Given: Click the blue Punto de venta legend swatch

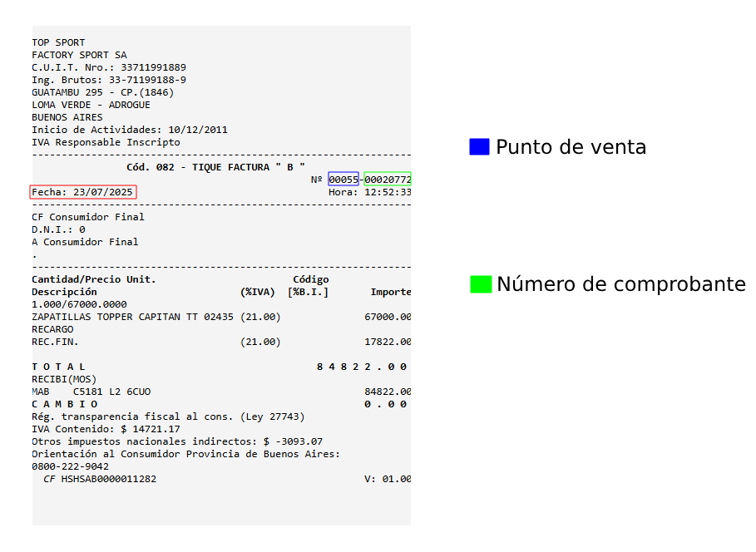Looking at the screenshot, I should coord(479,146).
